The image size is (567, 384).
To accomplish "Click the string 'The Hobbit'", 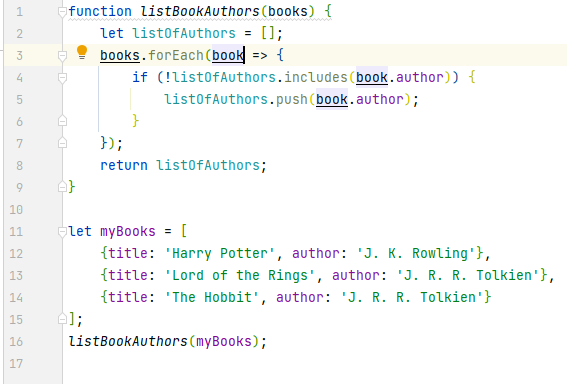I will 212,298.
